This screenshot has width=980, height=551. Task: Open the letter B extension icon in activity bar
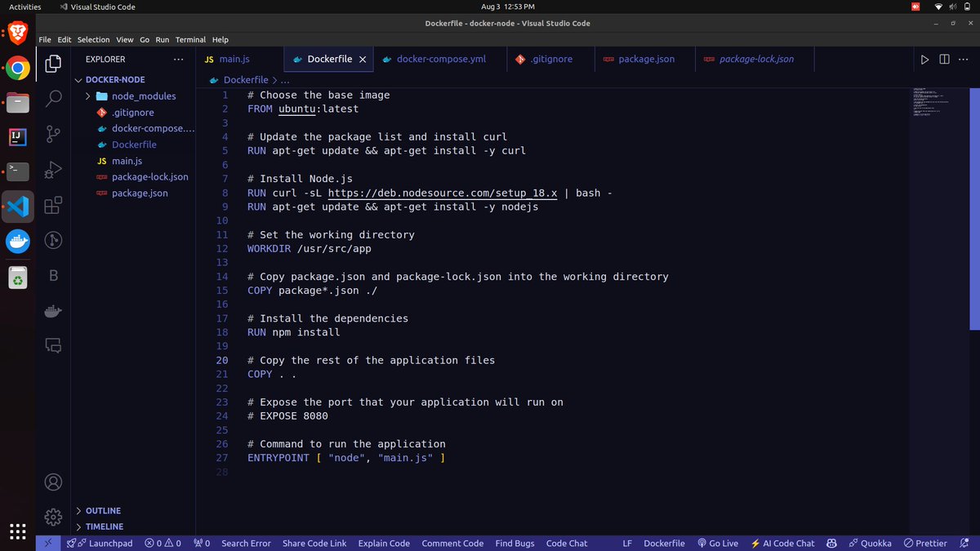[x=53, y=276]
